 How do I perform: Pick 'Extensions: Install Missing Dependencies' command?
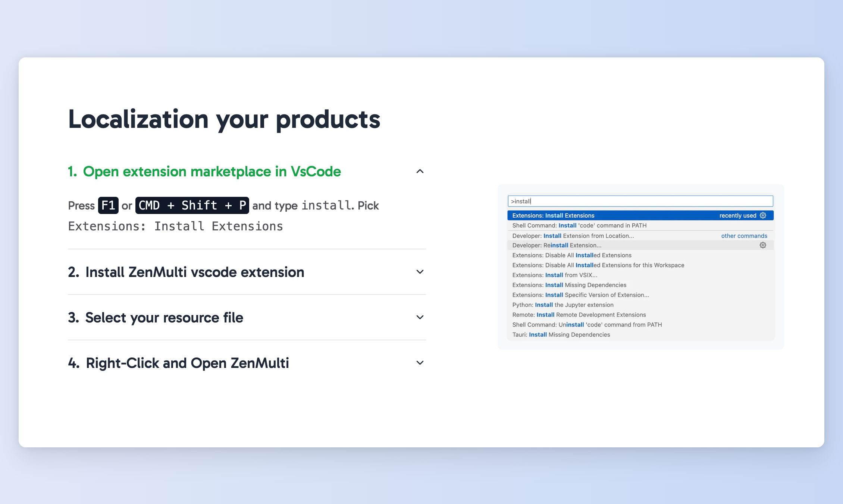tap(569, 285)
